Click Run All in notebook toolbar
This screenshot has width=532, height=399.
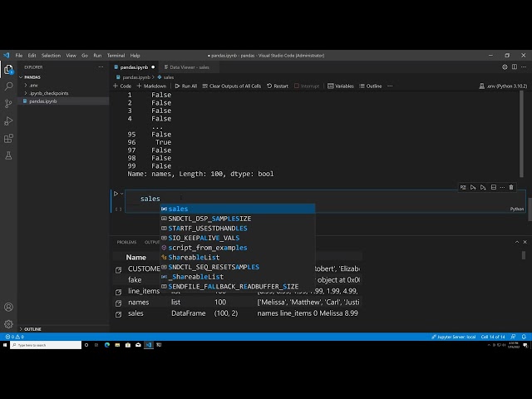tap(186, 86)
